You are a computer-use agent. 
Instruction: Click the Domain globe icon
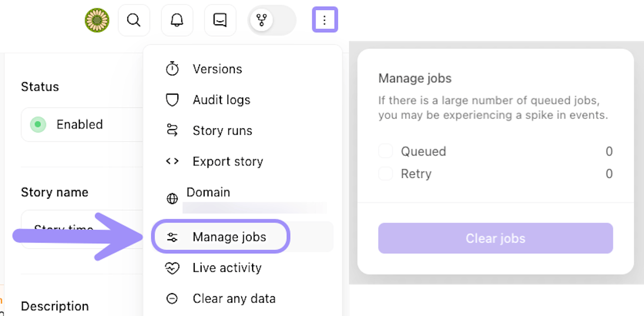pyautogui.click(x=172, y=199)
